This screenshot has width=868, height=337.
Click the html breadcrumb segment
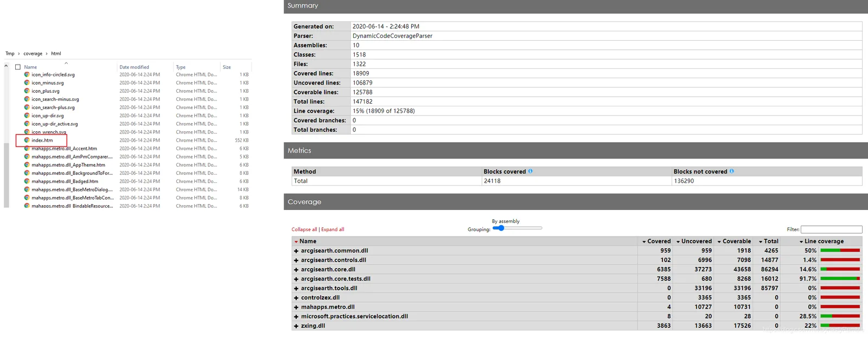(56, 54)
